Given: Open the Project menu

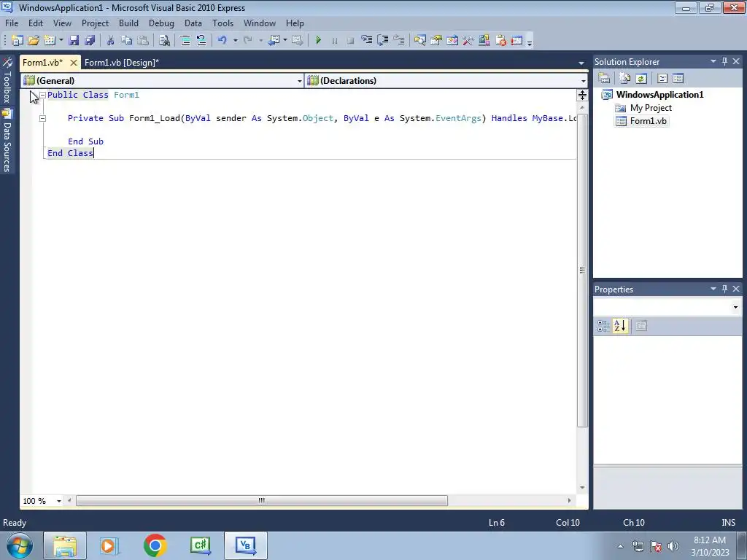Looking at the screenshot, I should click(x=96, y=23).
